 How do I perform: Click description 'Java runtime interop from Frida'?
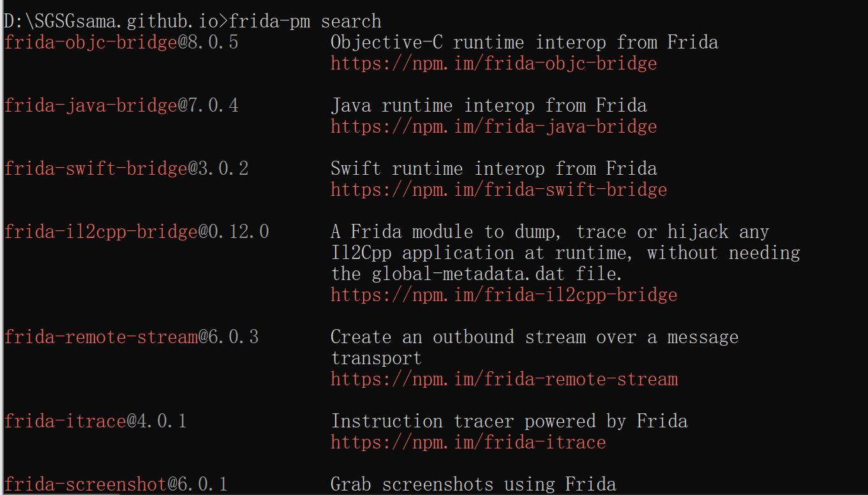click(x=488, y=106)
